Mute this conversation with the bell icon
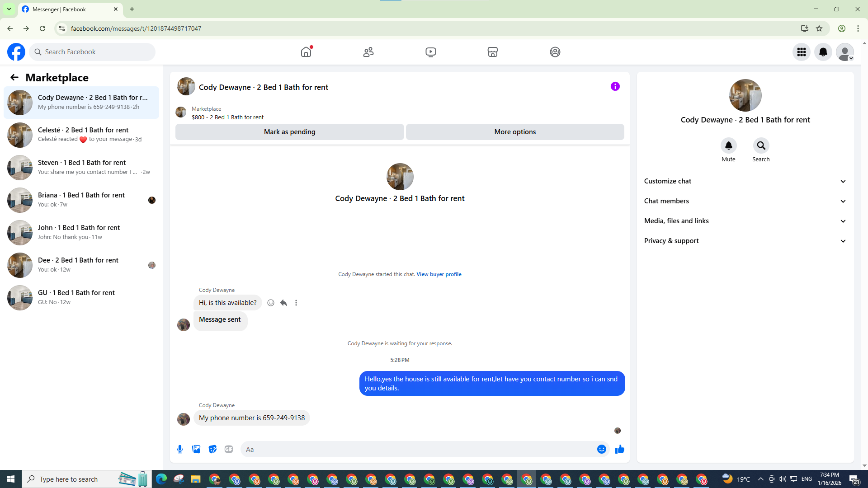This screenshot has width=868, height=488. [x=728, y=145]
